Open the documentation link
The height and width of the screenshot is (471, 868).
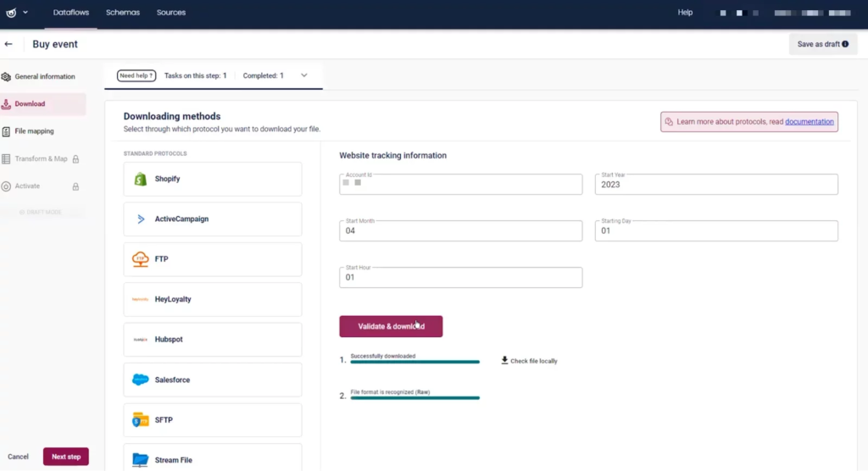tap(809, 122)
